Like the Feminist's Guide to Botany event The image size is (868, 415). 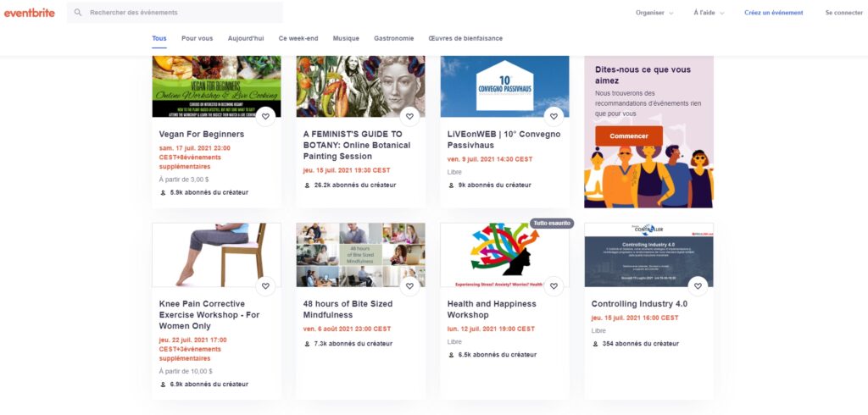point(409,116)
